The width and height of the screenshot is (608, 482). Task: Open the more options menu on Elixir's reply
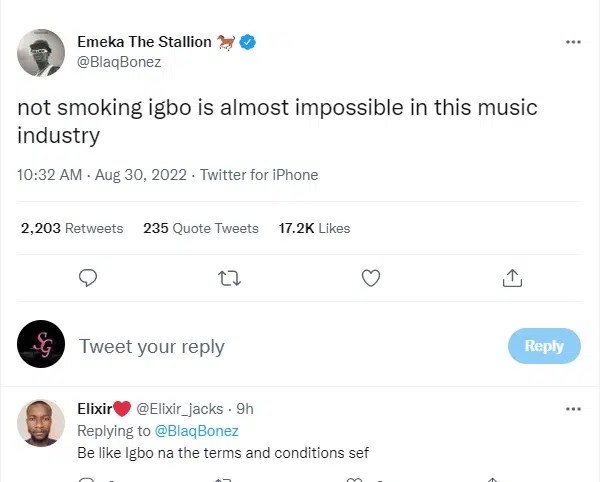click(573, 409)
